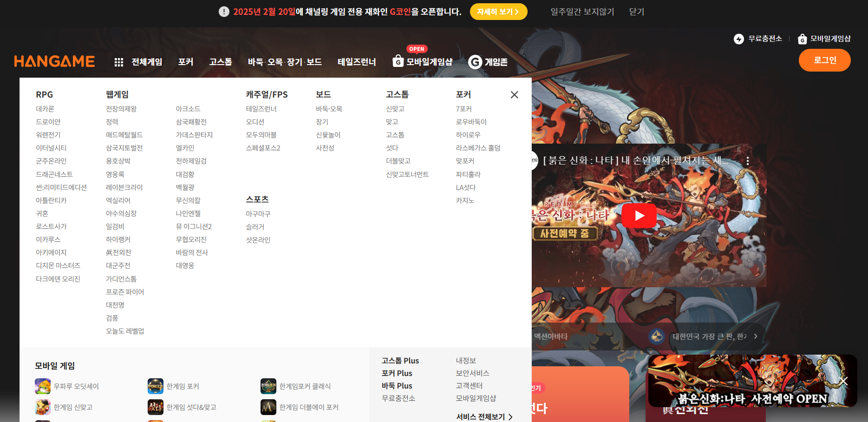Open the 모바일게임샵 lock icon top right

[x=802, y=39]
